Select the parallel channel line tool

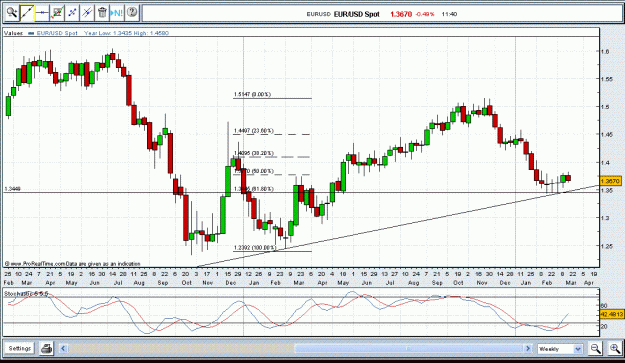(x=87, y=13)
